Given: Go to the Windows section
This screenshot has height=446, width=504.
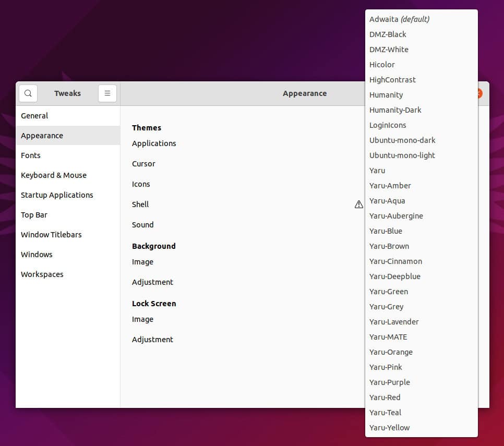Looking at the screenshot, I should coord(68,255).
